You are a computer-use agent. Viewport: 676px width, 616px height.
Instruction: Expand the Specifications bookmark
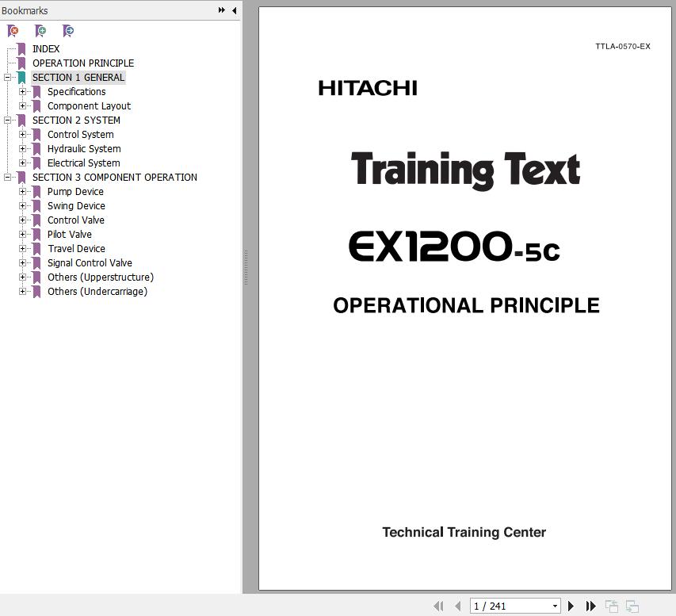pyautogui.click(x=22, y=92)
